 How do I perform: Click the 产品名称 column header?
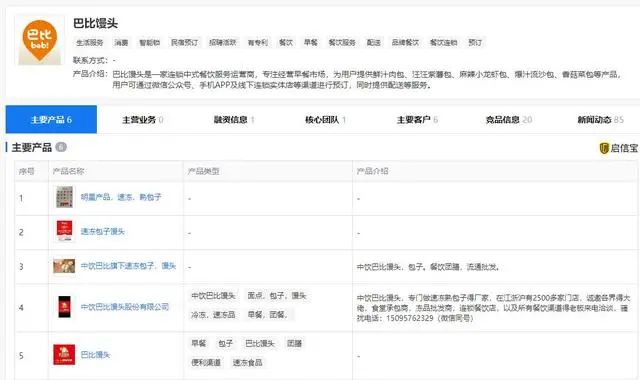(x=68, y=171)
